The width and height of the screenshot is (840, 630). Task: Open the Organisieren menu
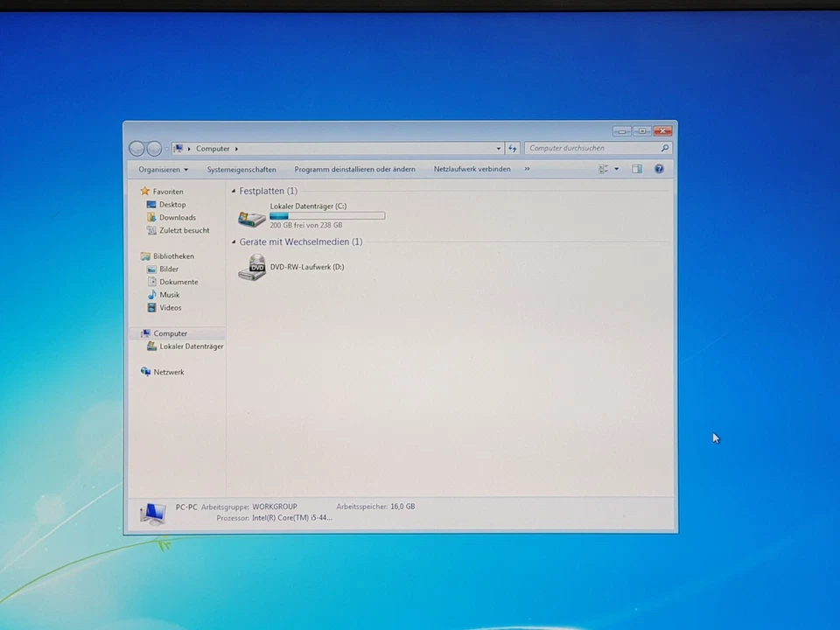click(164, 169)
